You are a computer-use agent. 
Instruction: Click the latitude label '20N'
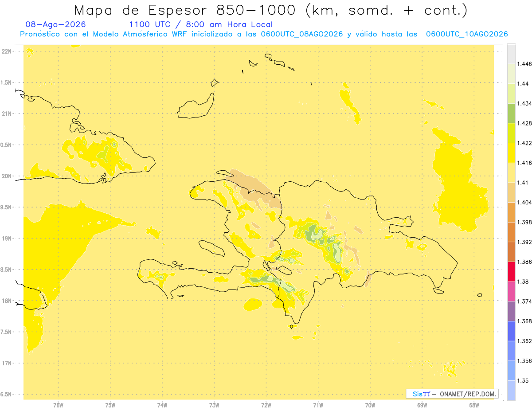(7, 176)
